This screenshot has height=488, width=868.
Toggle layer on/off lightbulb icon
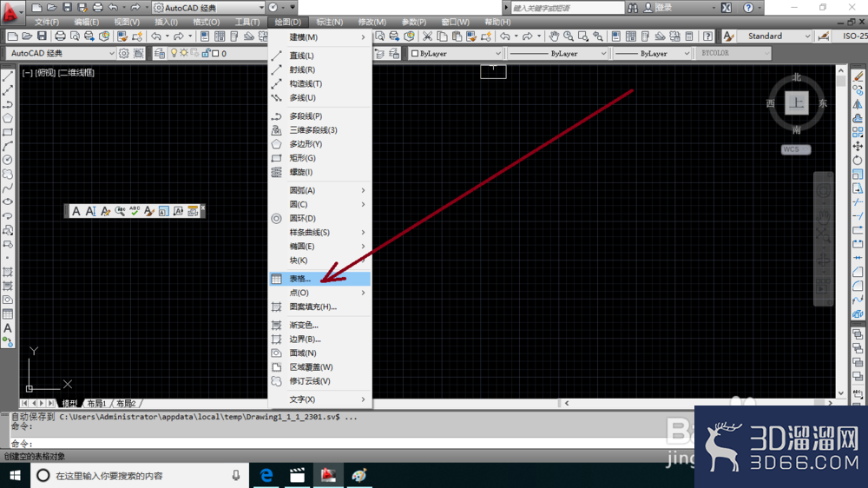pos(174,53)
